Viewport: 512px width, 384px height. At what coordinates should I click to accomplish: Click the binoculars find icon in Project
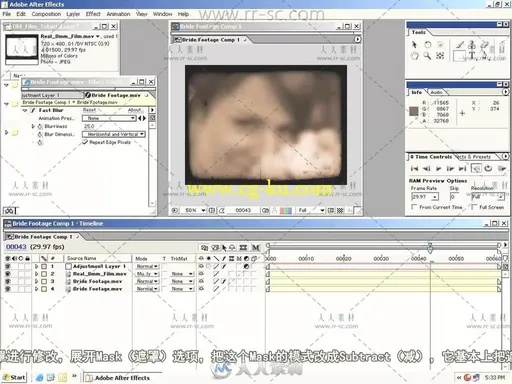coord(9,211)
